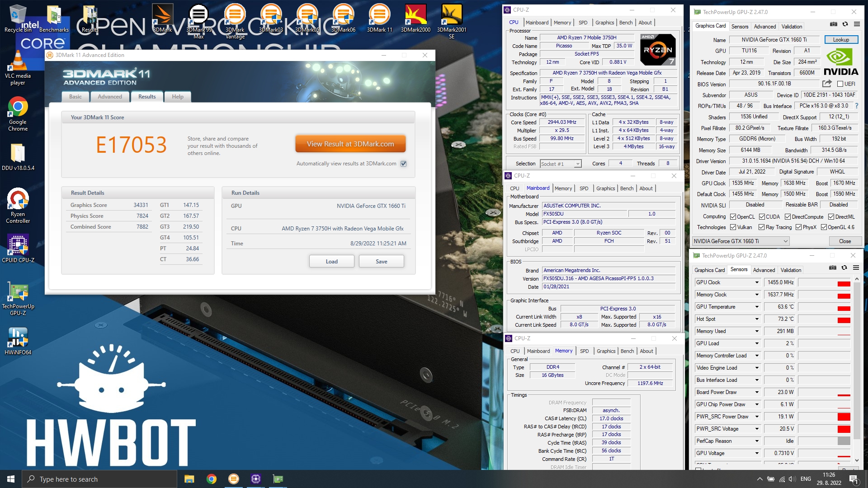
Task: Expand the GPU Voltage sensor dropdown
Action: click(757, 453)
